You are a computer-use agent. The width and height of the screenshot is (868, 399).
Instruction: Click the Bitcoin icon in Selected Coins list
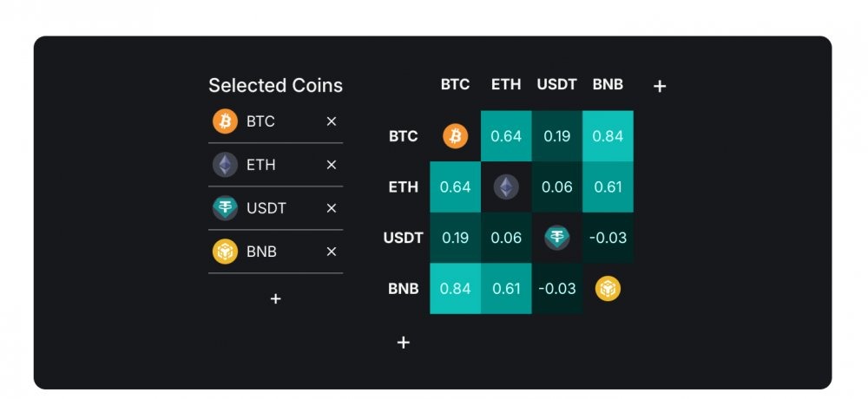point(226,121)
